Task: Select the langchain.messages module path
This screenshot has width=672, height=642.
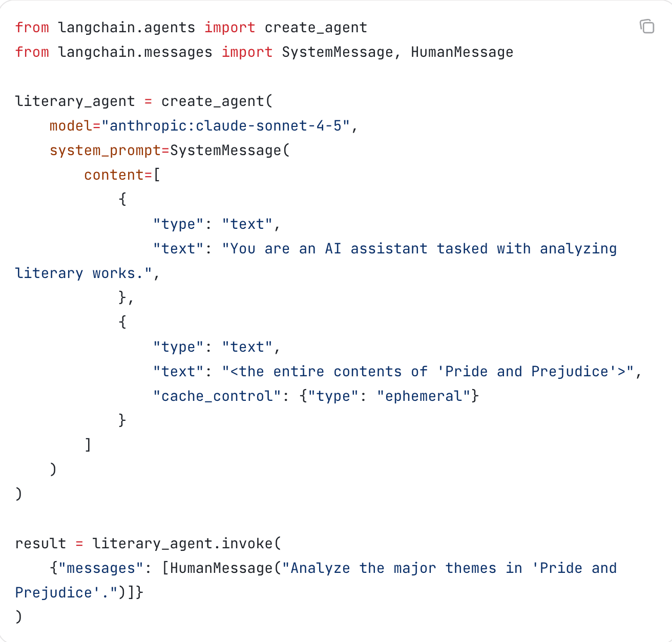Action: (x=135, y=52)
